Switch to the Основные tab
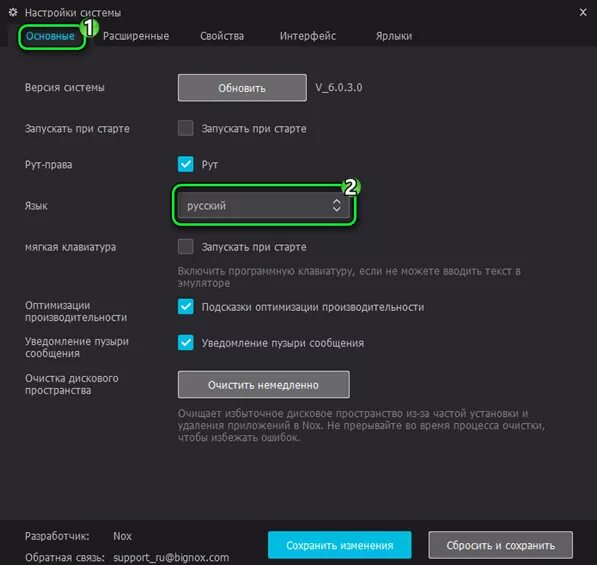Image resolution: width=597 pixels, height=565 pixels. [x=50, y=36]
